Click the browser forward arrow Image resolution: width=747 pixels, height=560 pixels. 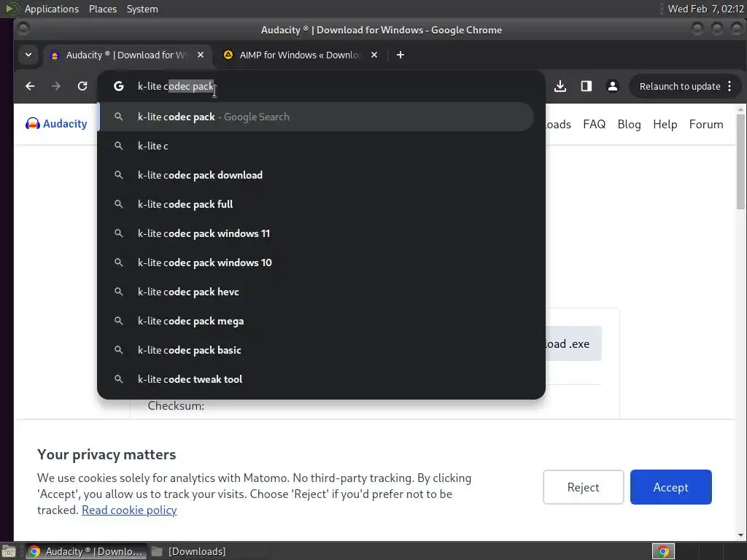[x=55, y=86]
